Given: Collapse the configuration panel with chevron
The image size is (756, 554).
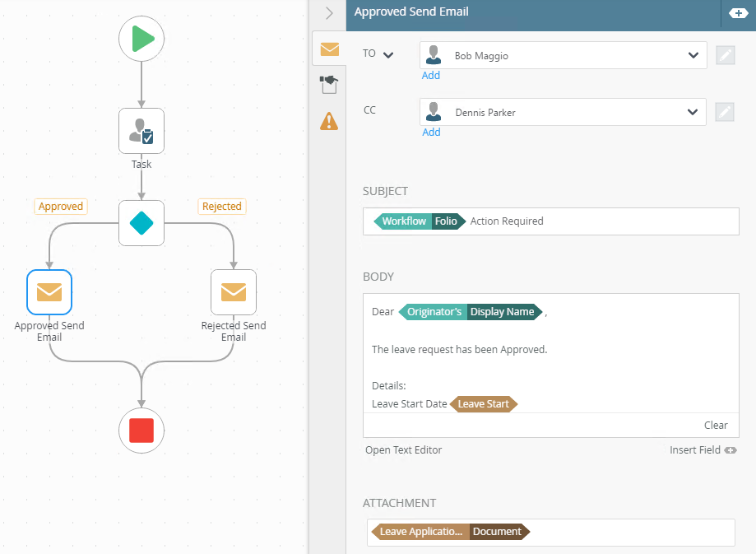Looking at the screenshot, I should click(x=329, y=13).
